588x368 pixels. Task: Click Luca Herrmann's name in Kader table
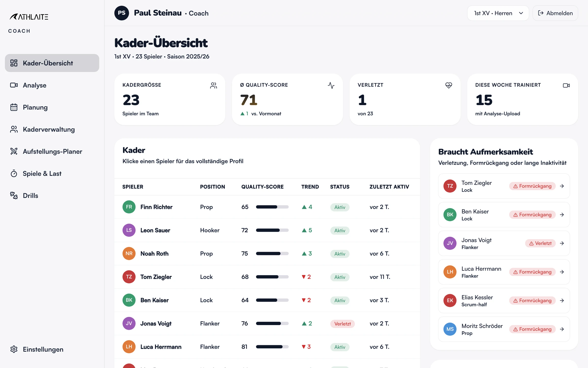point(161,347)
